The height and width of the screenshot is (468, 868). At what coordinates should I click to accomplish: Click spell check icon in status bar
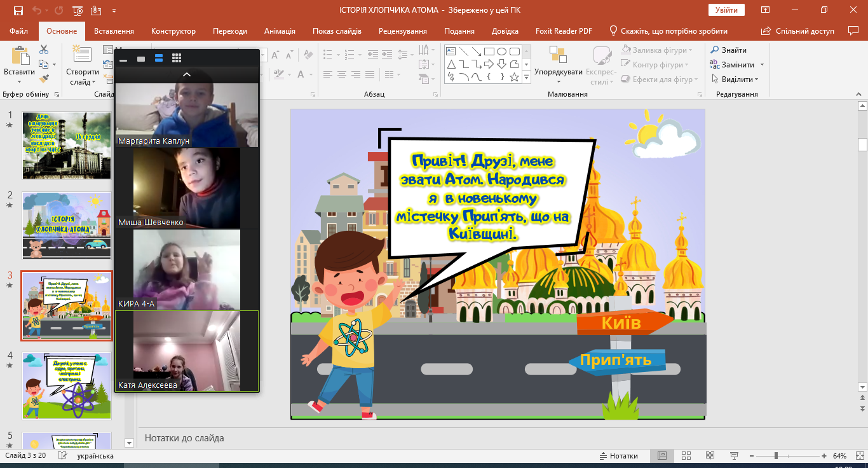63,456
